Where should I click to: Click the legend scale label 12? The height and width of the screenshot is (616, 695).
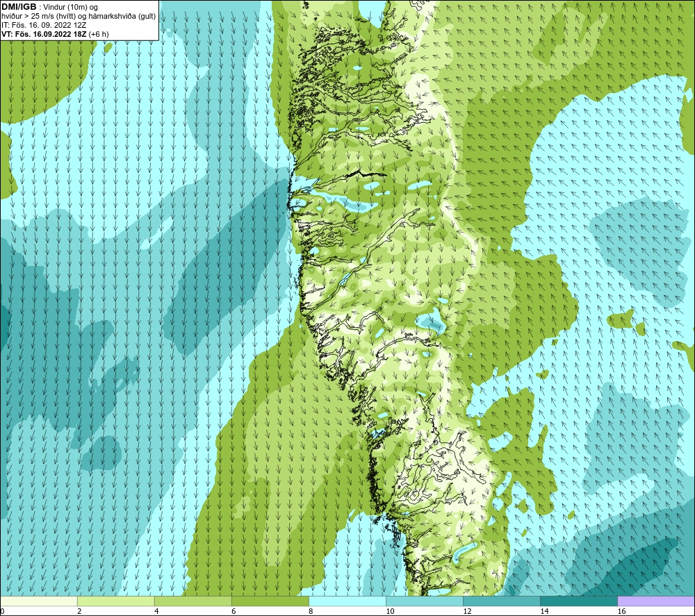467,612
